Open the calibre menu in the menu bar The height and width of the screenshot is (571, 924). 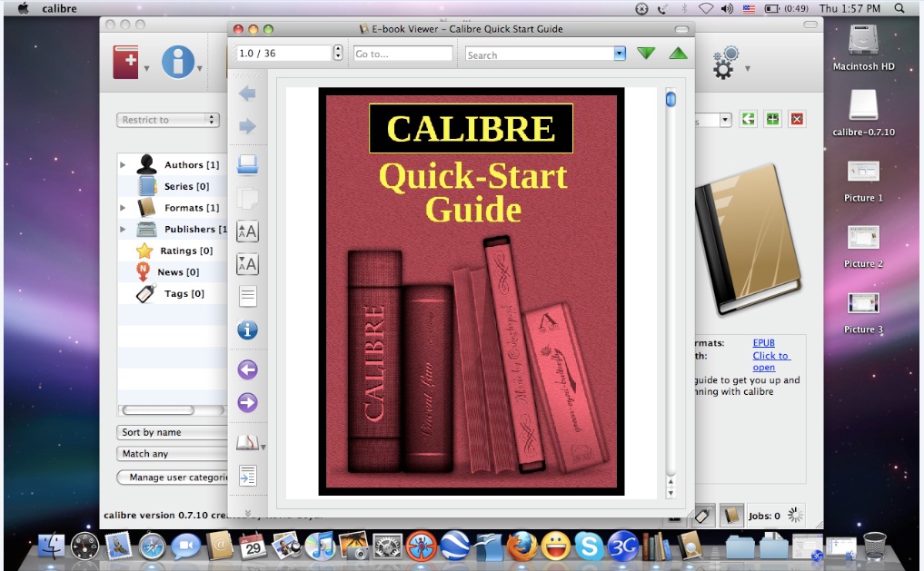coord(60,8)
